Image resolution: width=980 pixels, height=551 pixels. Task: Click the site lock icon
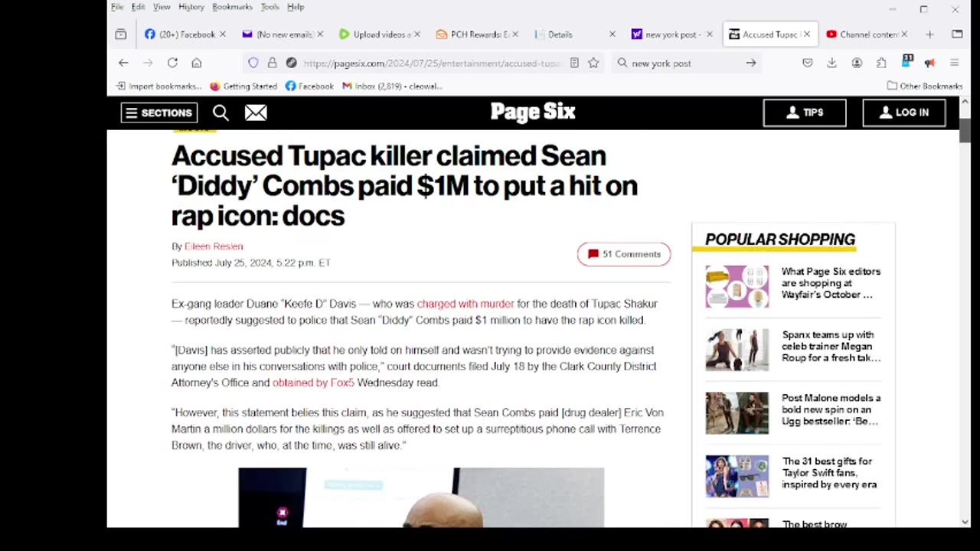click(x=273, y=63)
